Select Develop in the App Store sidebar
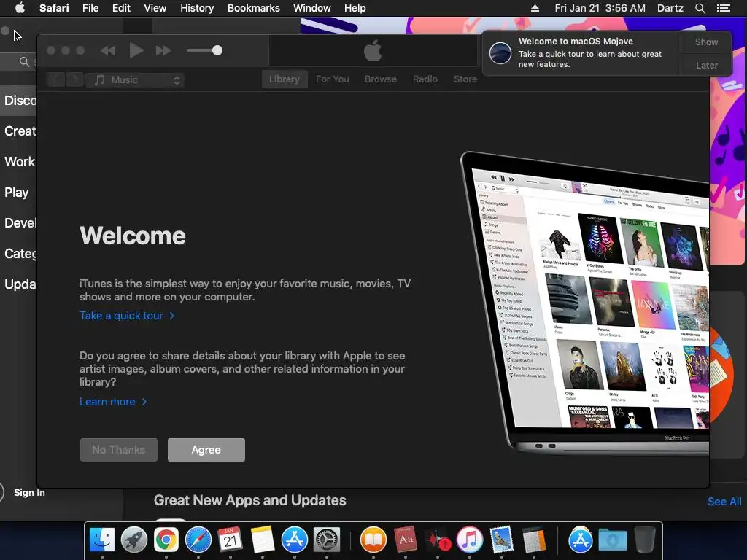 19,223
